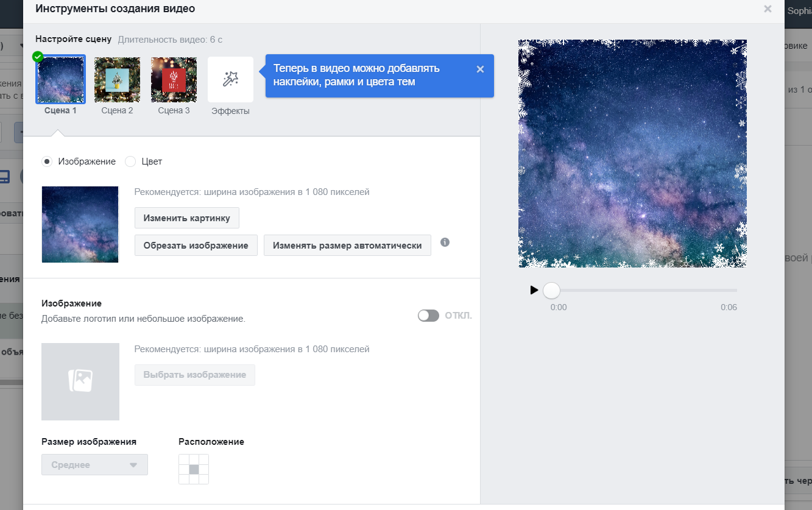Click the video timeline slider handle
This screenshot has width=812, height=510.
point(551,290)
